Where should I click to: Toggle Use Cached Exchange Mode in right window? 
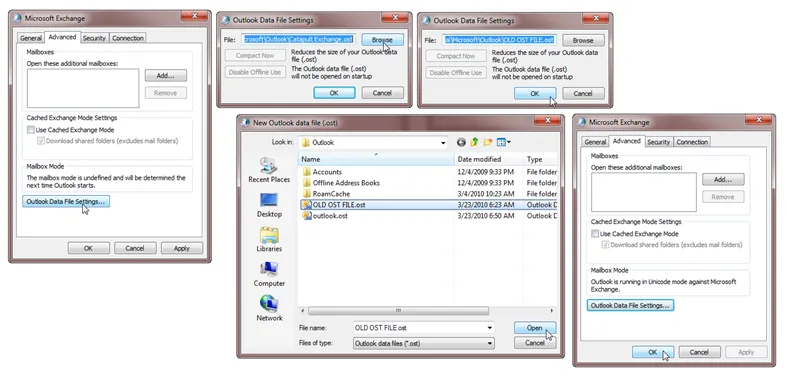(x=595, y=233)
